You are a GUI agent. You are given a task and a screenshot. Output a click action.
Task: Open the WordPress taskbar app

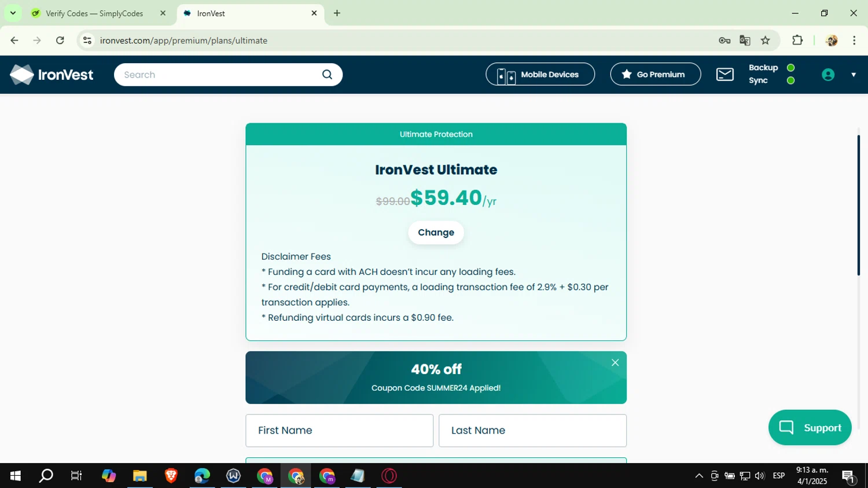pos(233,476)
